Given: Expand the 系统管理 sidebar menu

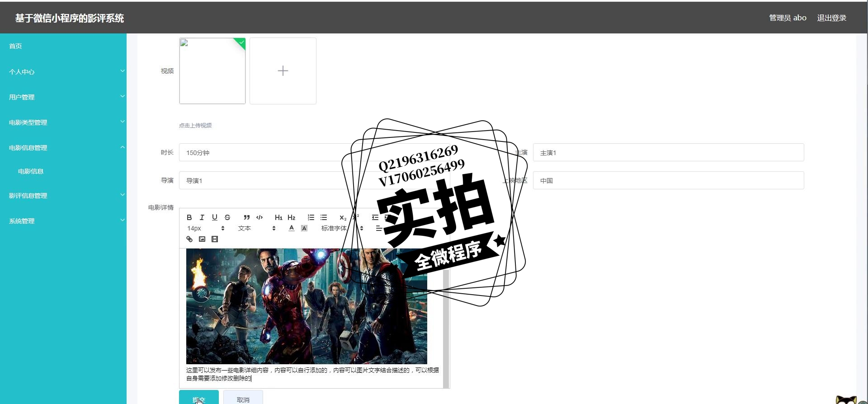Looking at the screenshot, I should point(63,221).
